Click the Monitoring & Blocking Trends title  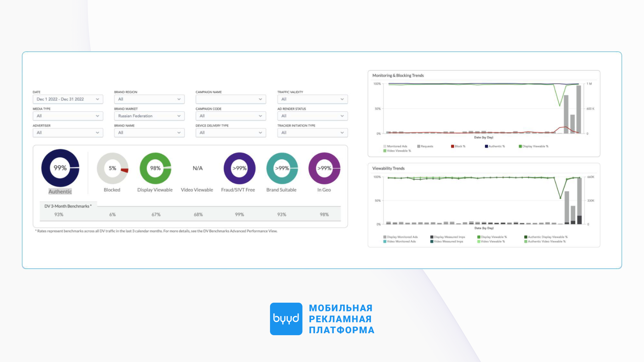pyautogui.click(x=398, y=75)
